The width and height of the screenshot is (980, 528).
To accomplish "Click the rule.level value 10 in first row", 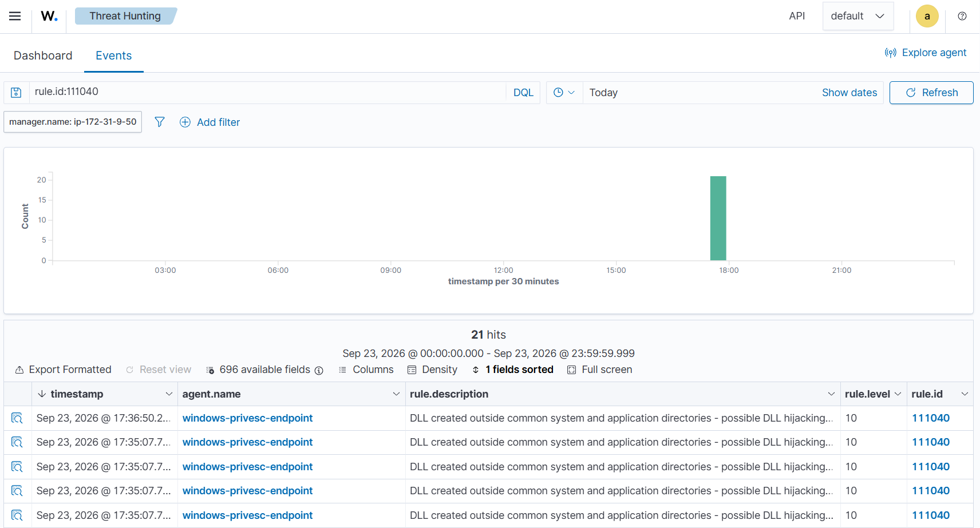I will coord(851,418).
